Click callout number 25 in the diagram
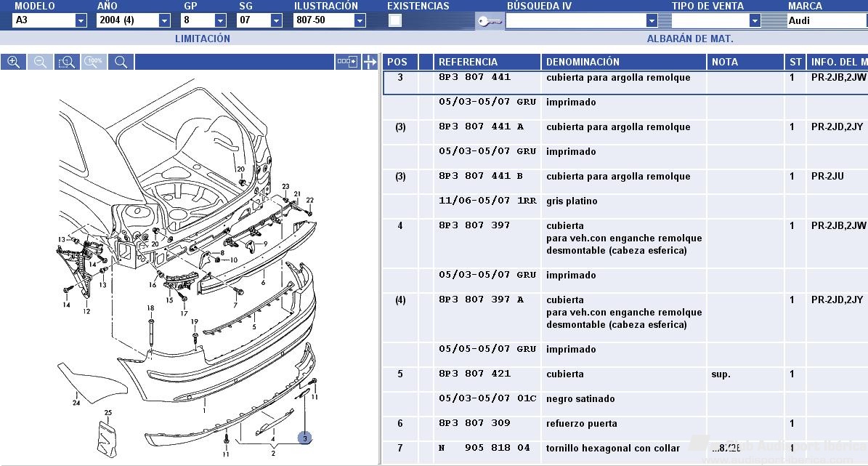 (108, 413)
